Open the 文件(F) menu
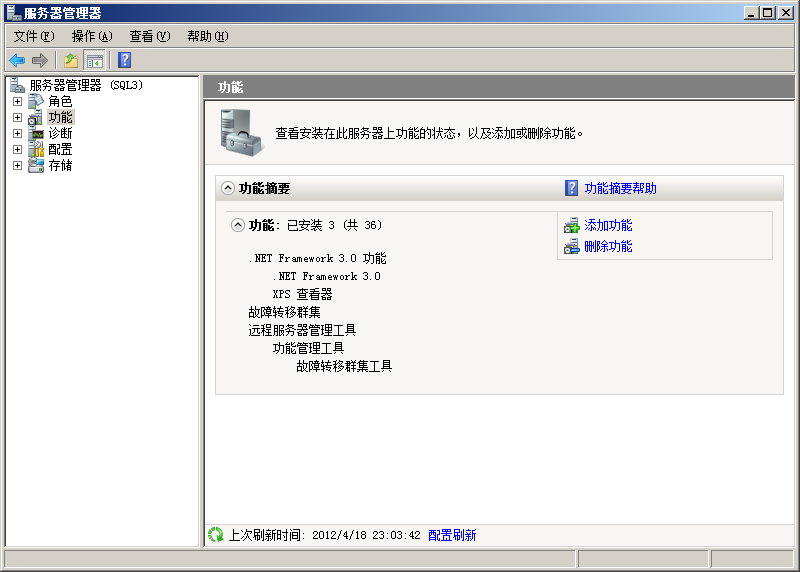This screenshot has height=572, width=800. [34, 36]
